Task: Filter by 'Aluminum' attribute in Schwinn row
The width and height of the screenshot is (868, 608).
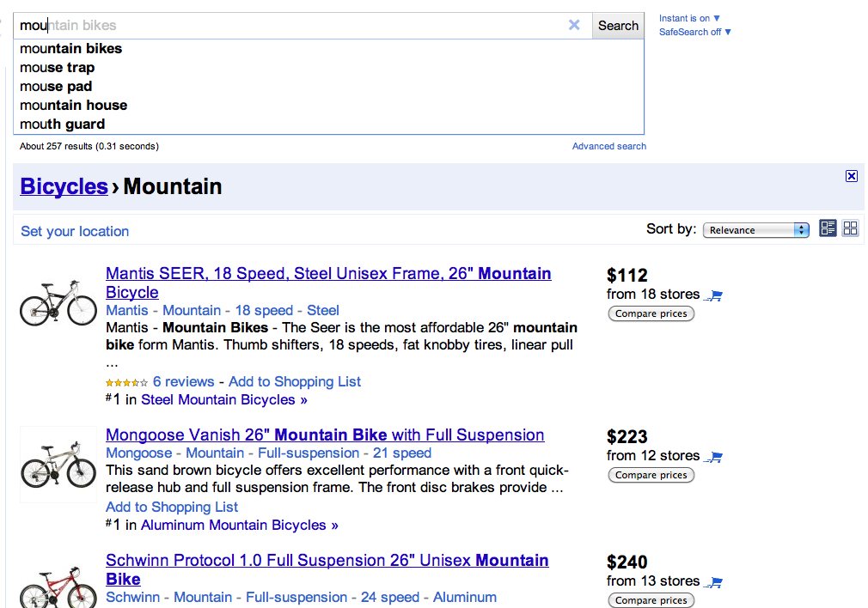Action: pyautogui.click(x=464, y=598)
